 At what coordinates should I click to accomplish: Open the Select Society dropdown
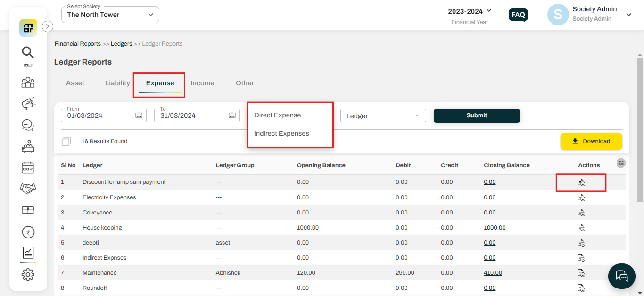point(110,15)
